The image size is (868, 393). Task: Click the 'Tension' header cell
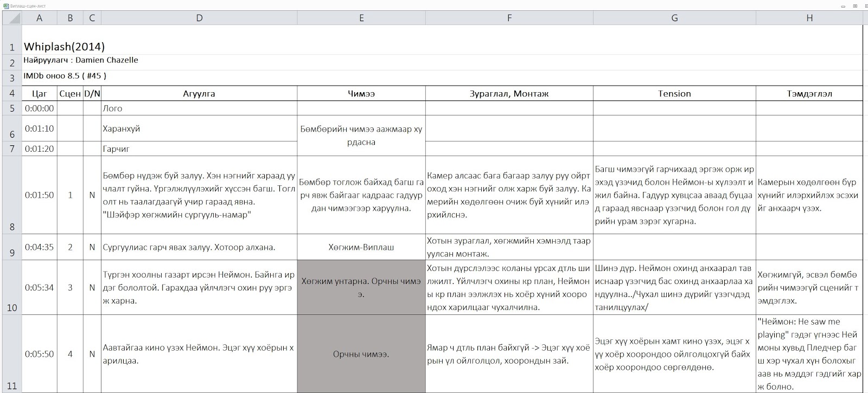pyautogui.click(x=674, y=93)
